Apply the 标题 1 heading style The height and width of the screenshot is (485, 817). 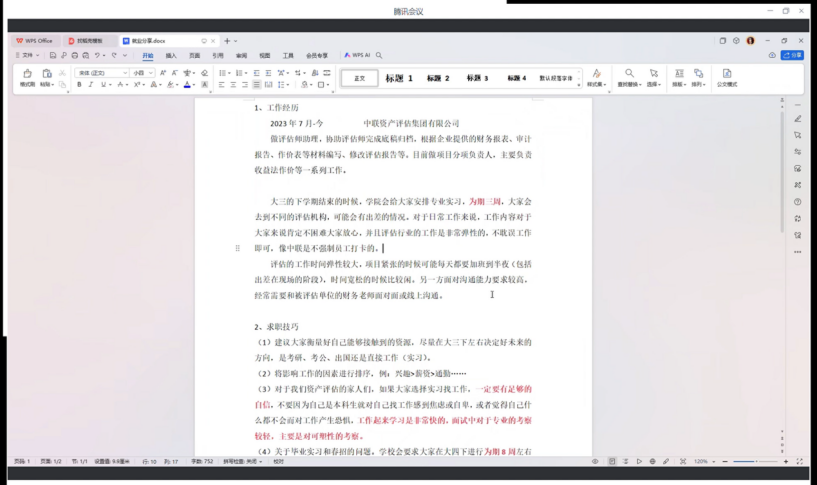(x=399, y=78)
